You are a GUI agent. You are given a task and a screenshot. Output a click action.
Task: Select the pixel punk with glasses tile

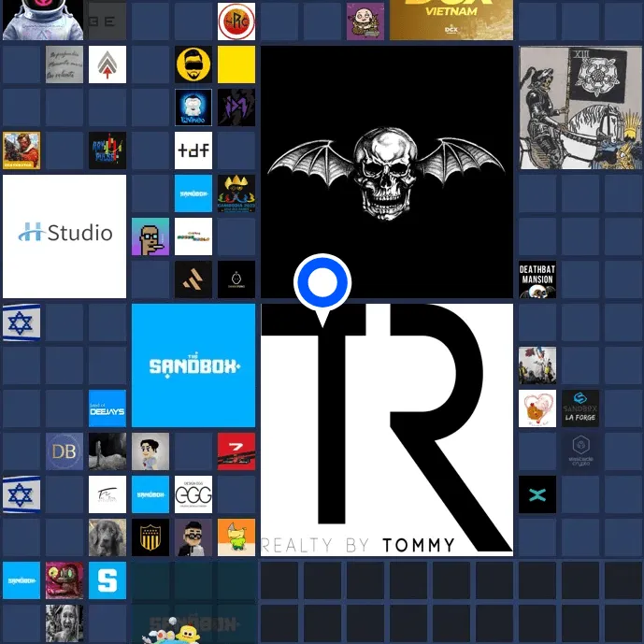click(150, 236)
